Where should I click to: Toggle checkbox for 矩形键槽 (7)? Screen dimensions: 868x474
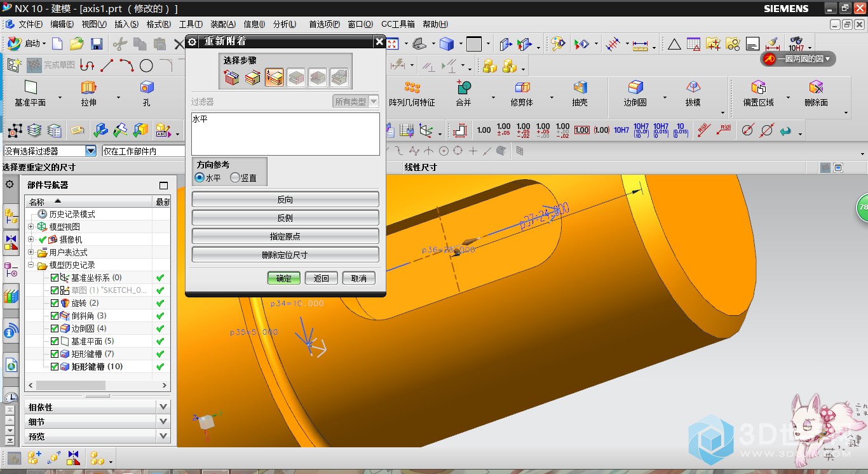click(54, 354)
